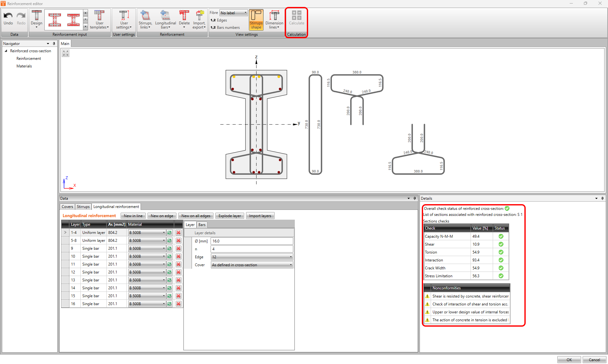Open the User templates menu
608x364 pixels.
click(99, 20)
